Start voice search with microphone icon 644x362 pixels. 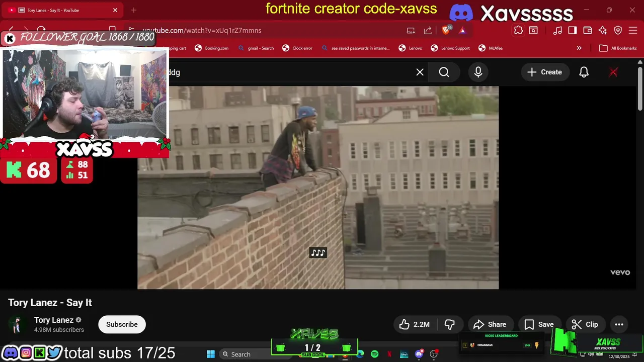coord(478,72)
